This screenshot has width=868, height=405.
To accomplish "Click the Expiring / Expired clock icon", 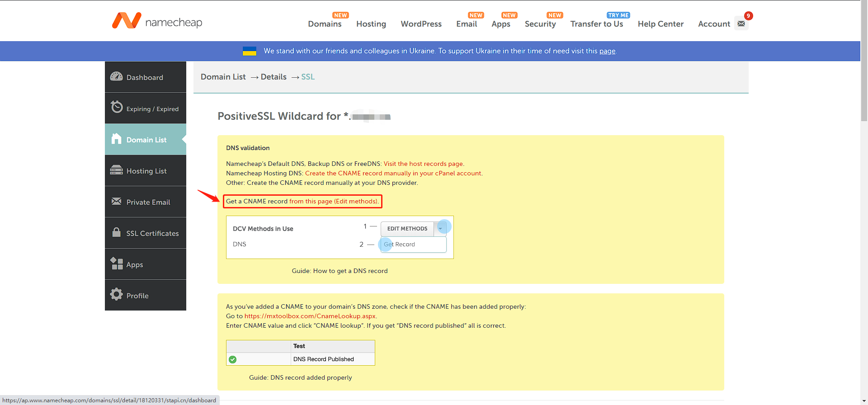I will coord(117,107).
